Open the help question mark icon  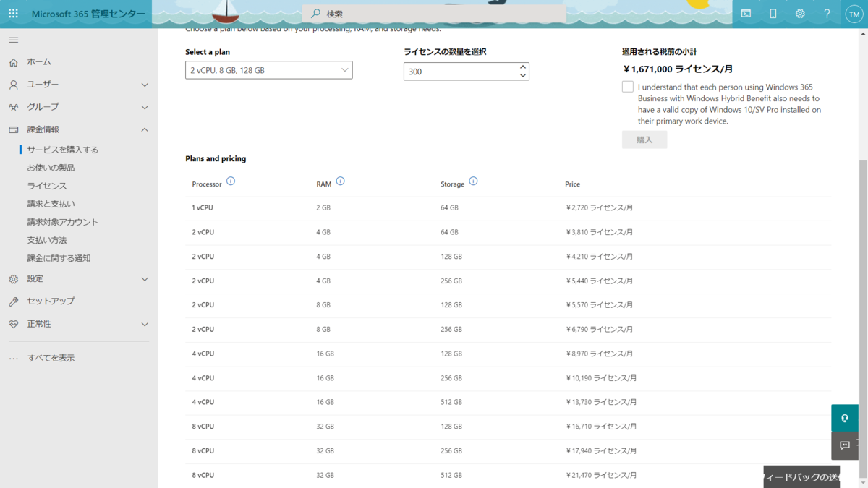pyautogui.click(x=827, y=14)
